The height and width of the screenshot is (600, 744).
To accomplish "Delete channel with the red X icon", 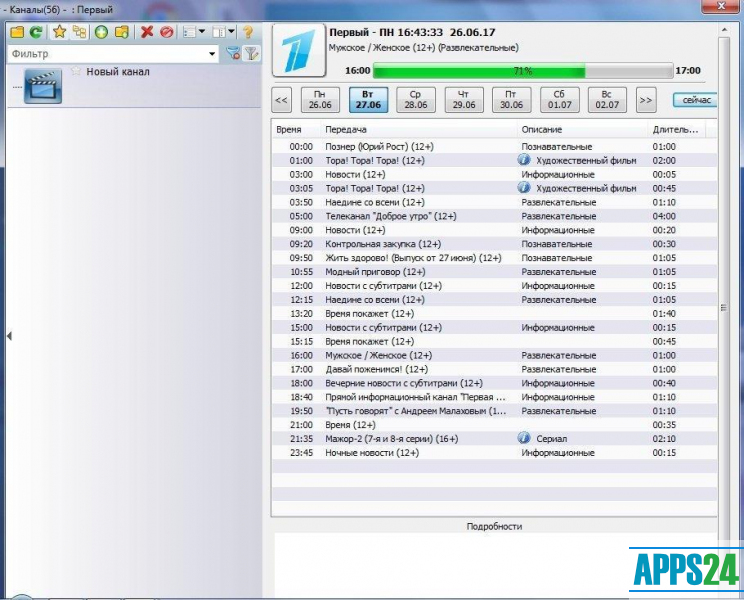I will [147, 32].
